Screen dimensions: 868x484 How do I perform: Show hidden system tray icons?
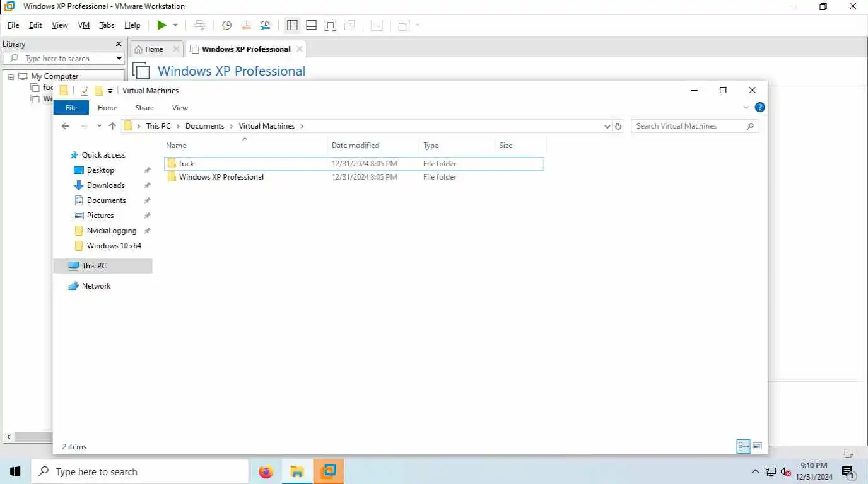coord(756,471)
